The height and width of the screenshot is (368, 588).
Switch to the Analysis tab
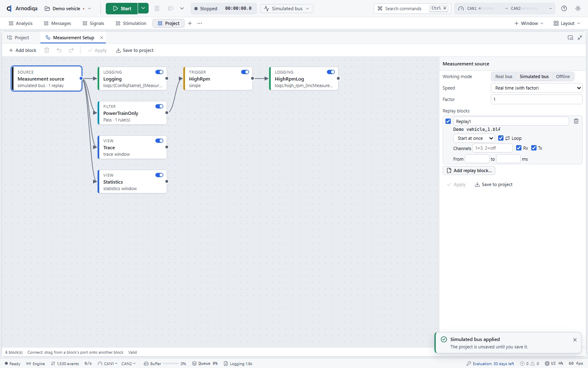(x=20, y=23)
